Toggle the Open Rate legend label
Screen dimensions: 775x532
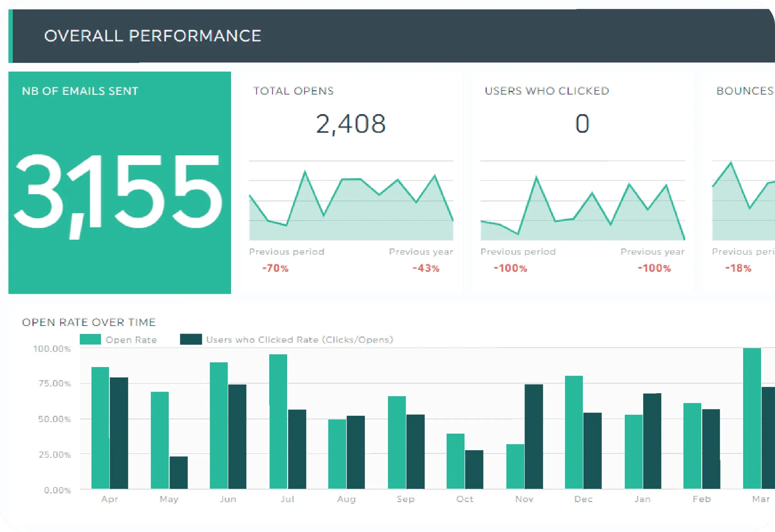tap(131, 340)
